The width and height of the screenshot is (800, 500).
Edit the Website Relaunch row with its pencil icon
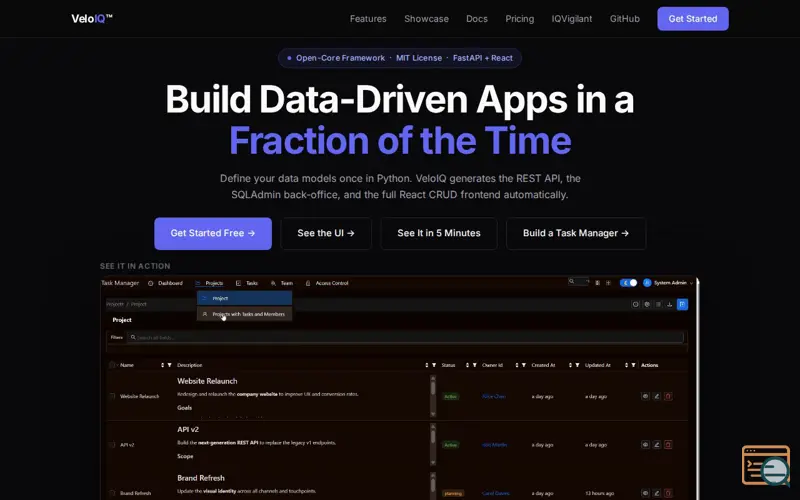[x=657, y=396]
